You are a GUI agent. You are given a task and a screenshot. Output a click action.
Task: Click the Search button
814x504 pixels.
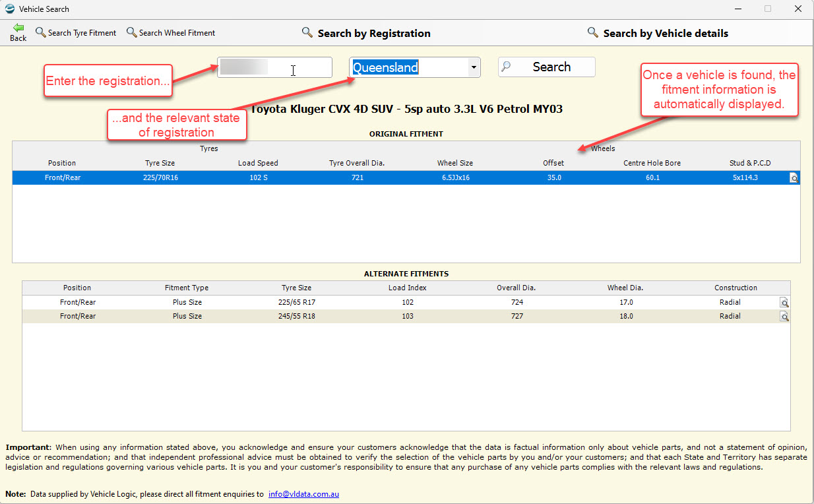[547, 67]
